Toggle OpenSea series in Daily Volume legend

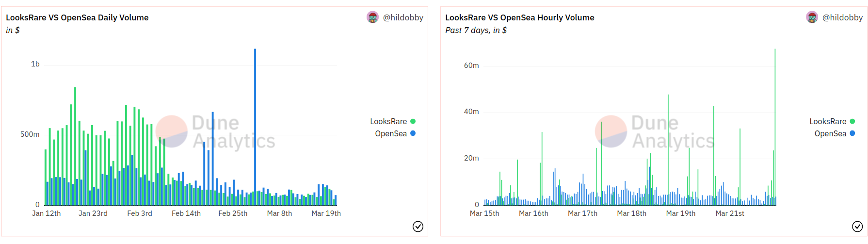pos(395,133)
